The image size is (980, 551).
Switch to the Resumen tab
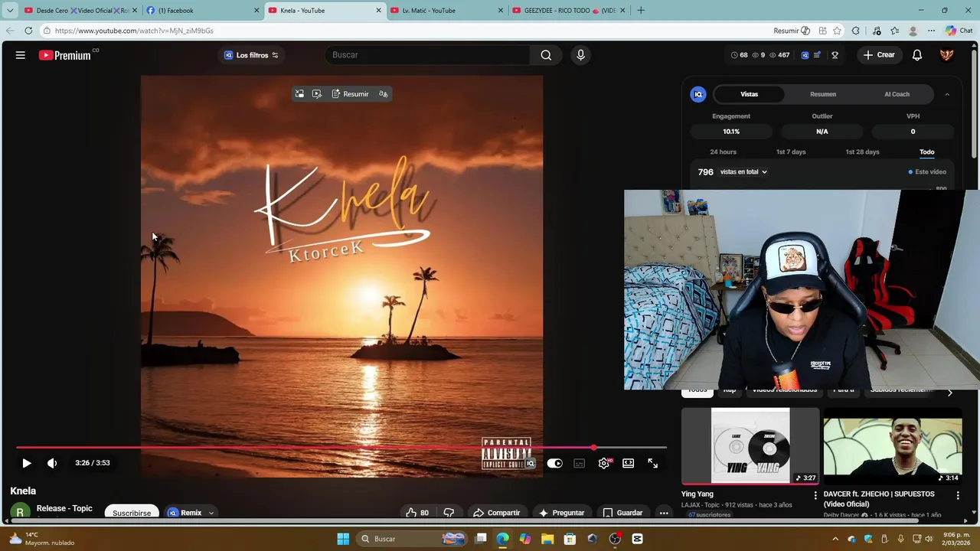[x=823, y=94]
